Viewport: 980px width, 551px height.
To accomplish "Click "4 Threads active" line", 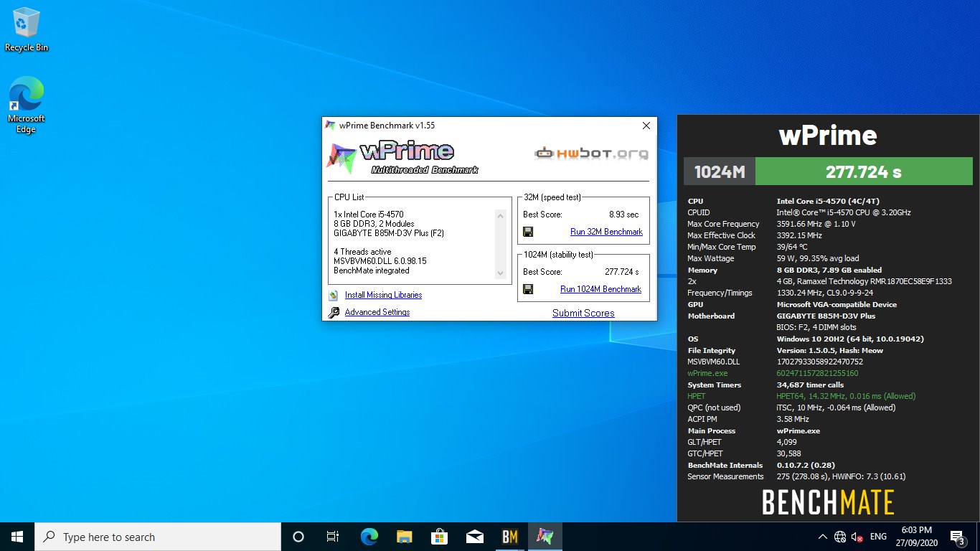I will pos(362,252).
